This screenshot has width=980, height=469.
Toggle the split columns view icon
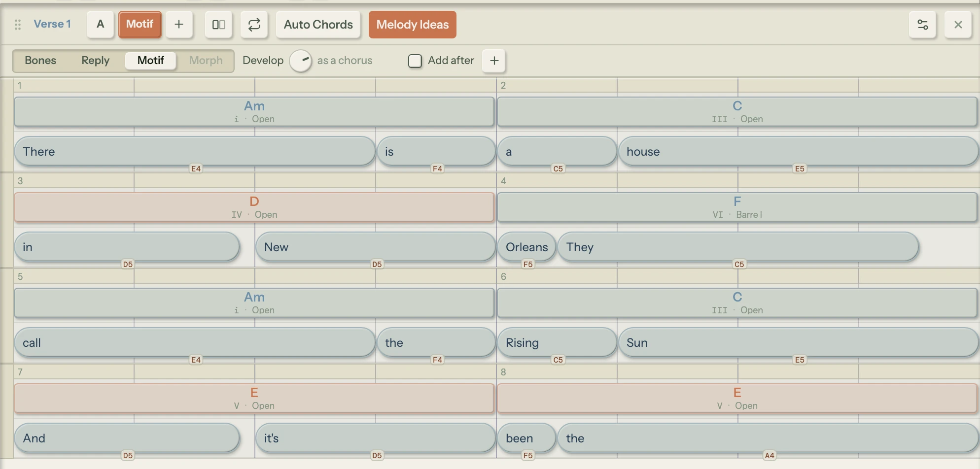(x=218, y=25)
